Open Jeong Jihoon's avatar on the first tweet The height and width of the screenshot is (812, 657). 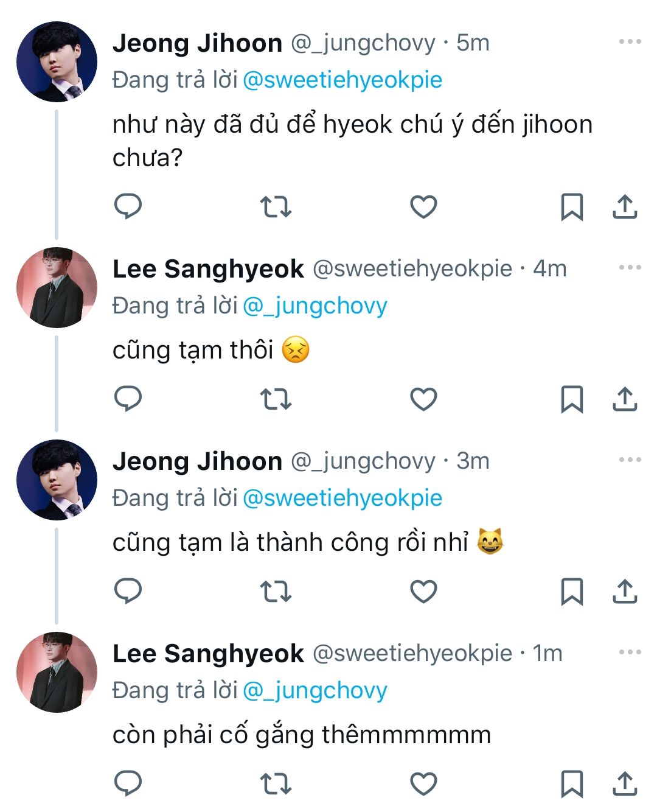pyautogui.click(x=57, y=61)
